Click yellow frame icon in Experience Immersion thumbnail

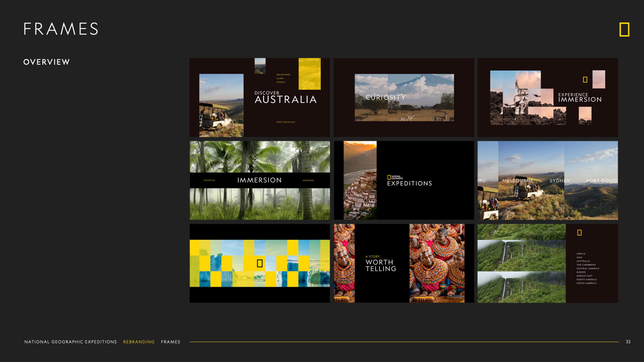[x=585, y=79]
